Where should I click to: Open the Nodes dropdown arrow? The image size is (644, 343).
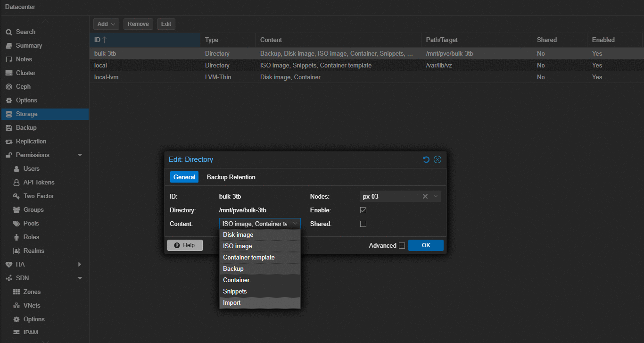click(436, 196)
